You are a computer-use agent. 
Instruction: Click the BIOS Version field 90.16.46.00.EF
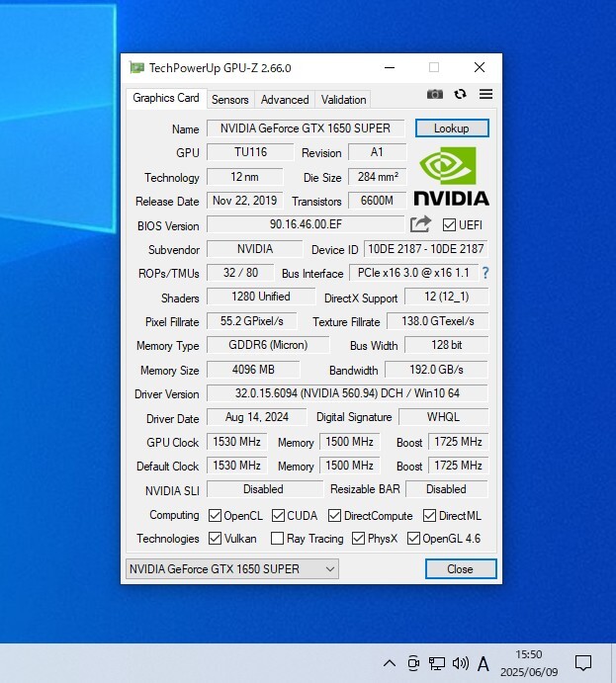[x=306, y=224]
